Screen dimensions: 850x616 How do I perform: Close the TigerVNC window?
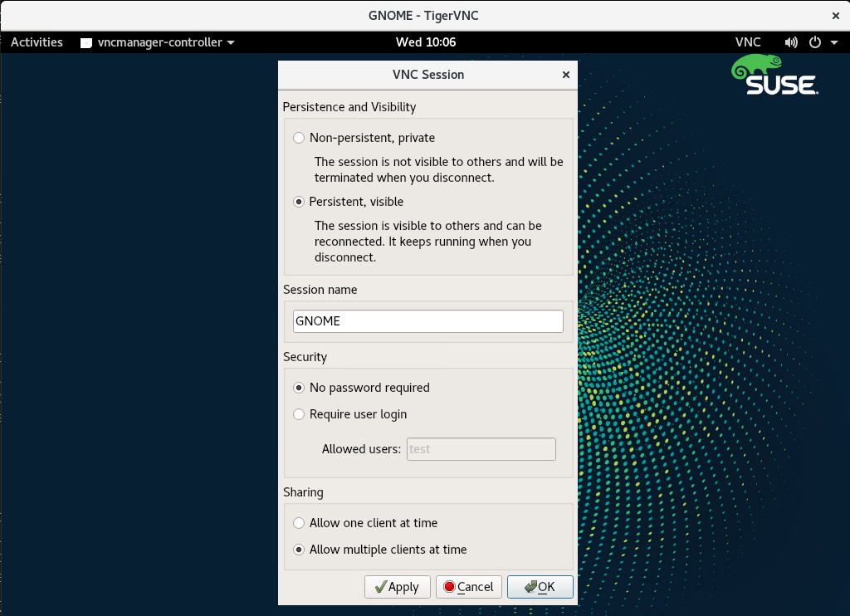pyautogui.click(x=835, y=15)
